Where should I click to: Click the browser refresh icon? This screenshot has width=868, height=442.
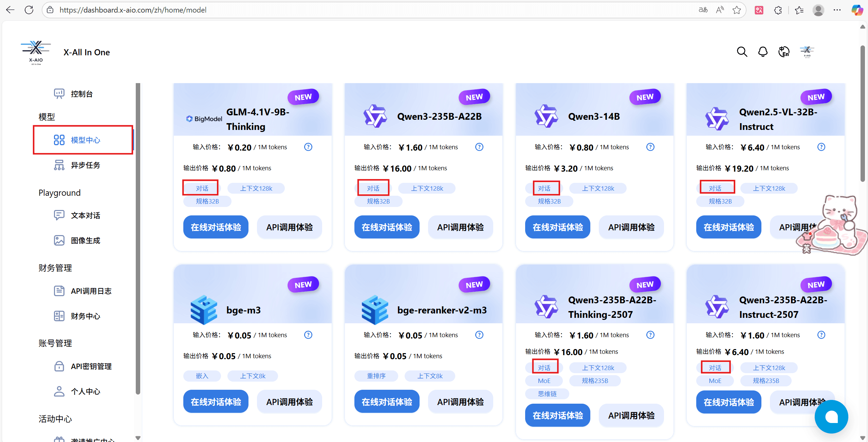(x=29, y=10)
